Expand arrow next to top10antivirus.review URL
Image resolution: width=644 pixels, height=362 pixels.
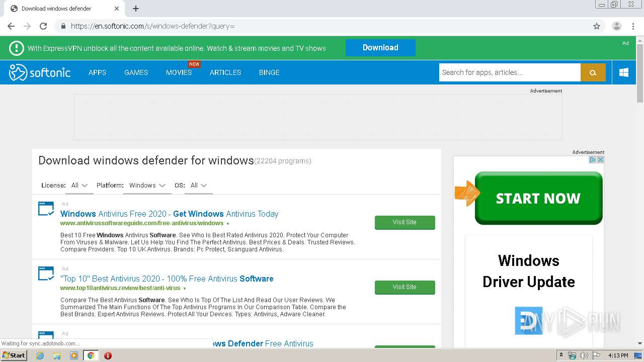click(185, 289)
